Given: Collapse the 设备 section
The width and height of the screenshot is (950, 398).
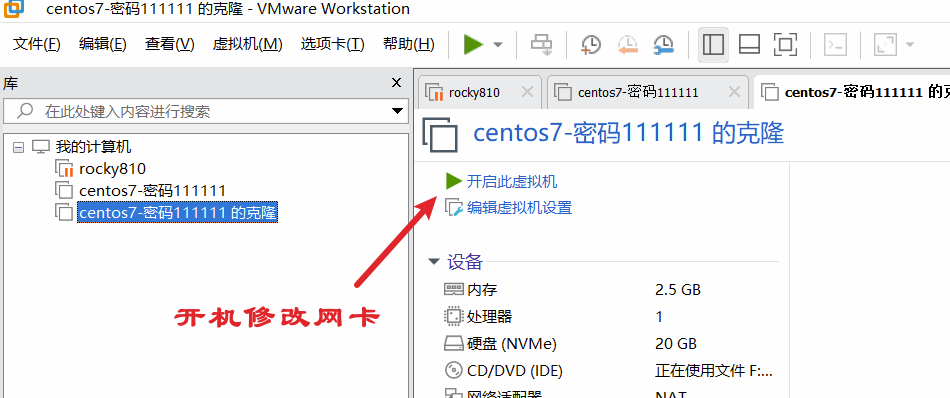Looking at the screenshot, I should pos(433,262).
